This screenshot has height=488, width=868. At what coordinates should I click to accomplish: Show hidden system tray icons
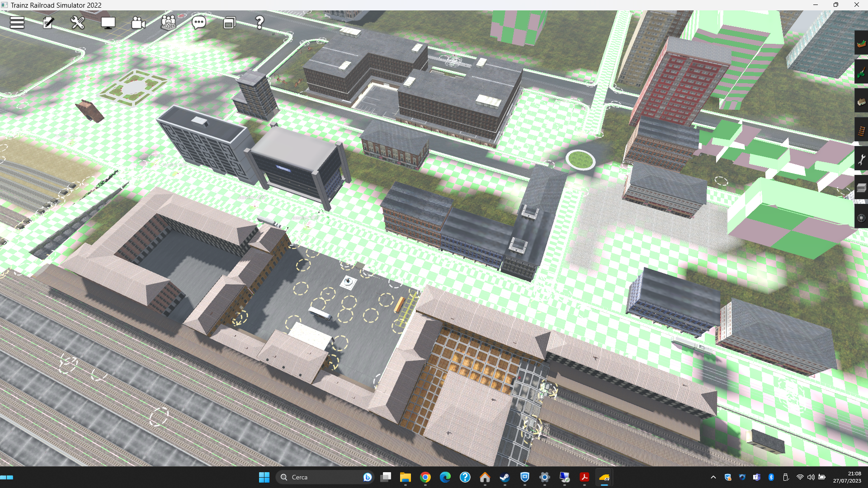click(713, 477)
